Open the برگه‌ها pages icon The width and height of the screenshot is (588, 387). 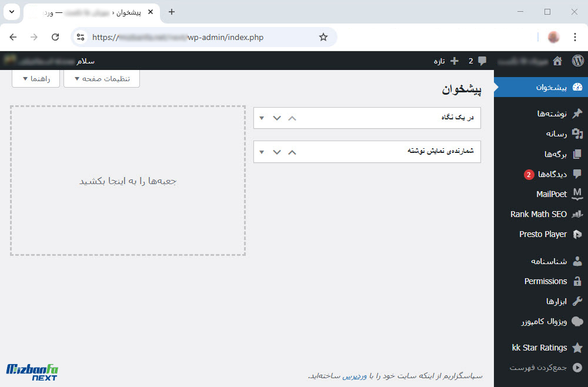pos(578,154)
